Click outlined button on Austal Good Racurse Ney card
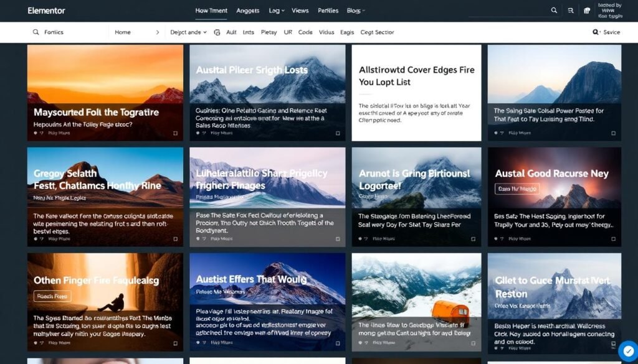This screenshot has height=364, width=638. [517, 189]
